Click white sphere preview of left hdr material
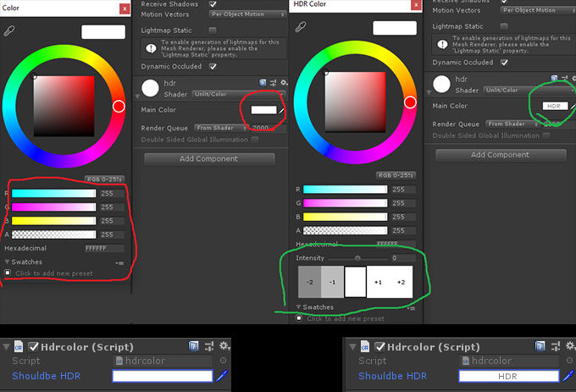The width and height of the screenshot is (576, 392). (x=150, y=88)
